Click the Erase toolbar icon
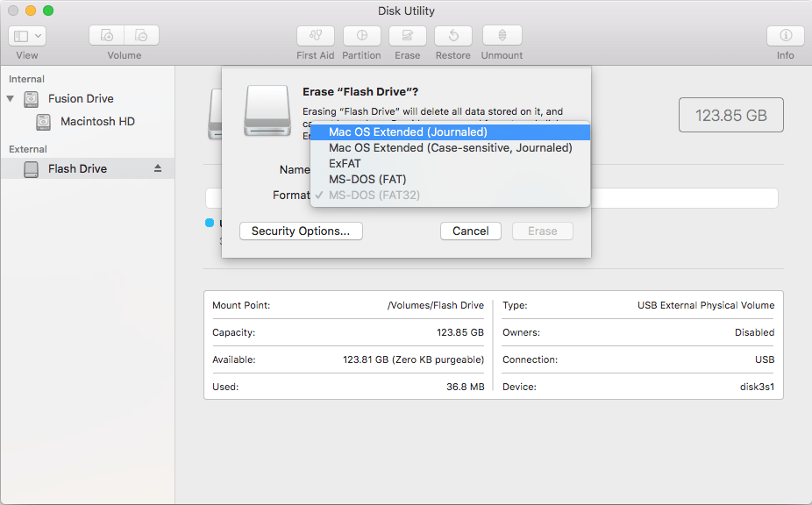812x505 pixels. point(408,36)
